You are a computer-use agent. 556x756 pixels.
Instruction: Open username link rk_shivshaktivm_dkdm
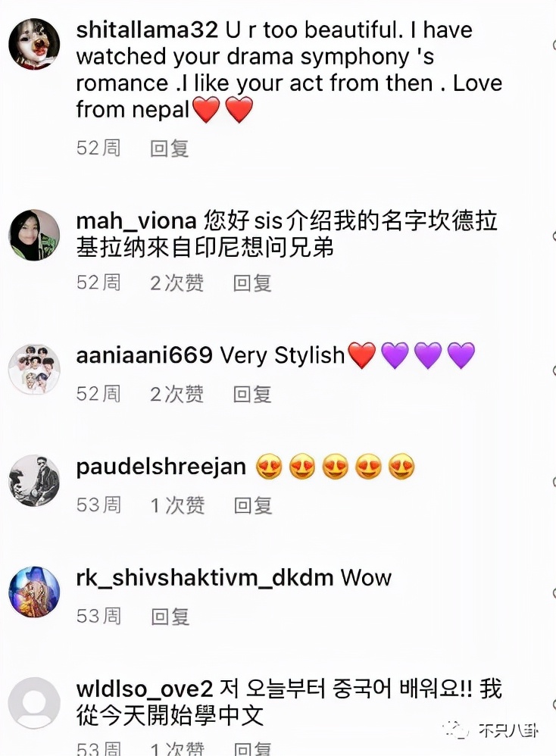pos(205,578)
